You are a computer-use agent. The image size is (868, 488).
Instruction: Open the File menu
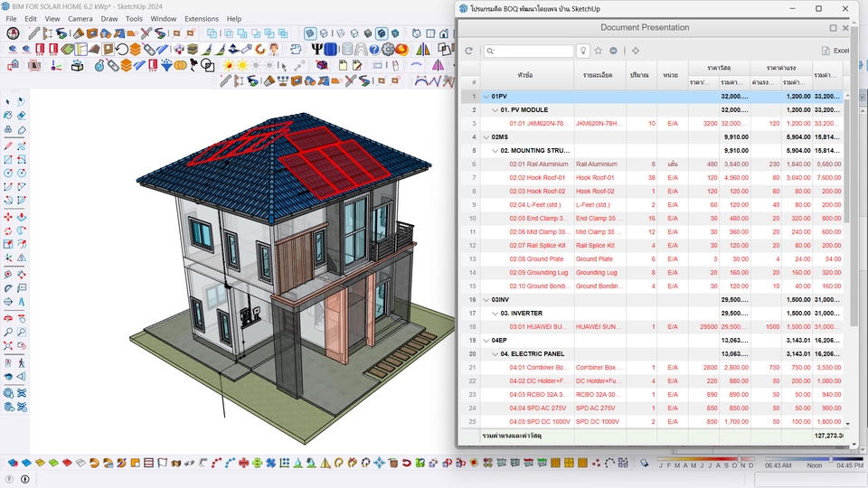pos(11,19)
